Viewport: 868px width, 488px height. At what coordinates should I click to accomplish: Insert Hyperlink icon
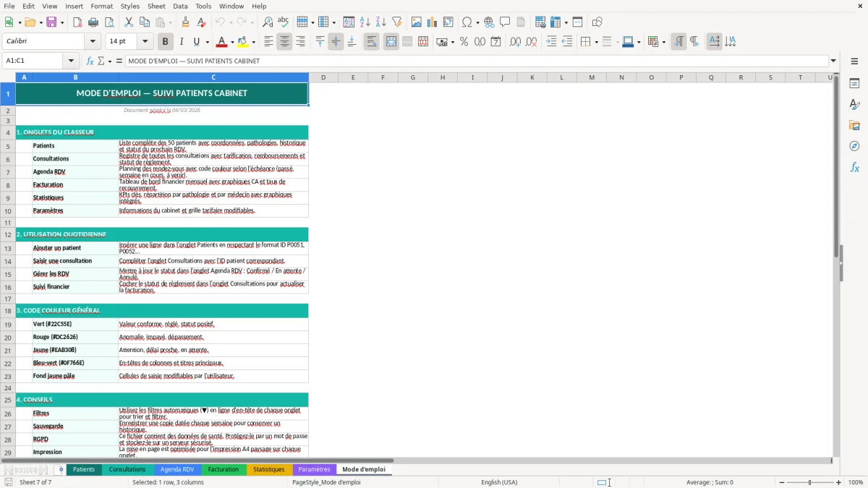coord(489,22)
